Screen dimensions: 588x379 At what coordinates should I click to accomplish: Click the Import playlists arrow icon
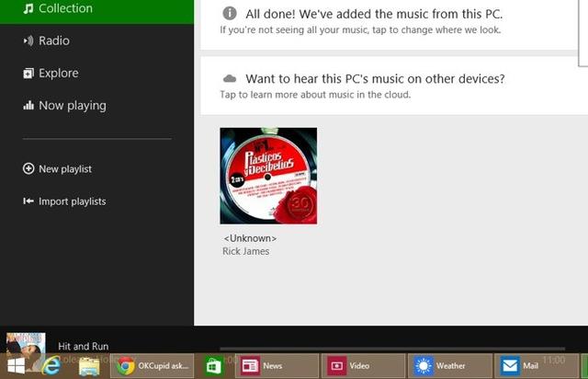(28, 201)
